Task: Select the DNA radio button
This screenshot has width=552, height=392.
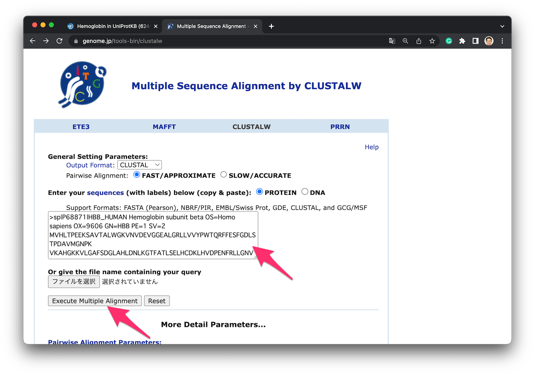Action: click(x=305, y=192)
